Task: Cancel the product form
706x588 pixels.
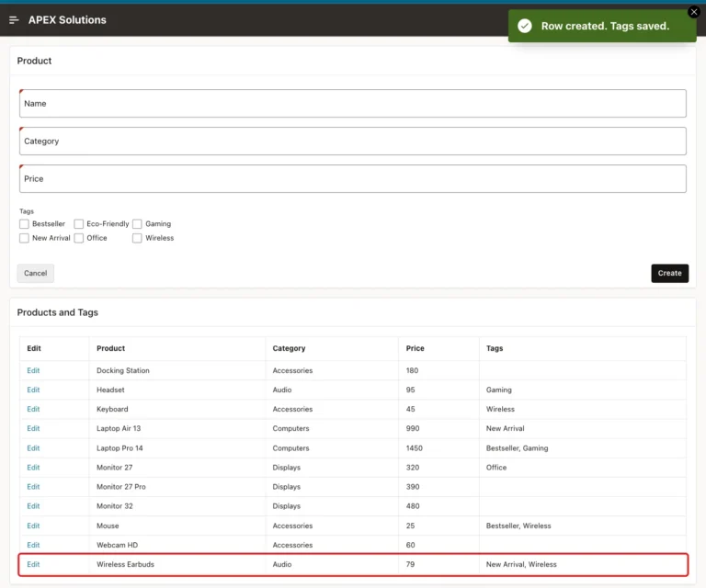Action: 36,273
